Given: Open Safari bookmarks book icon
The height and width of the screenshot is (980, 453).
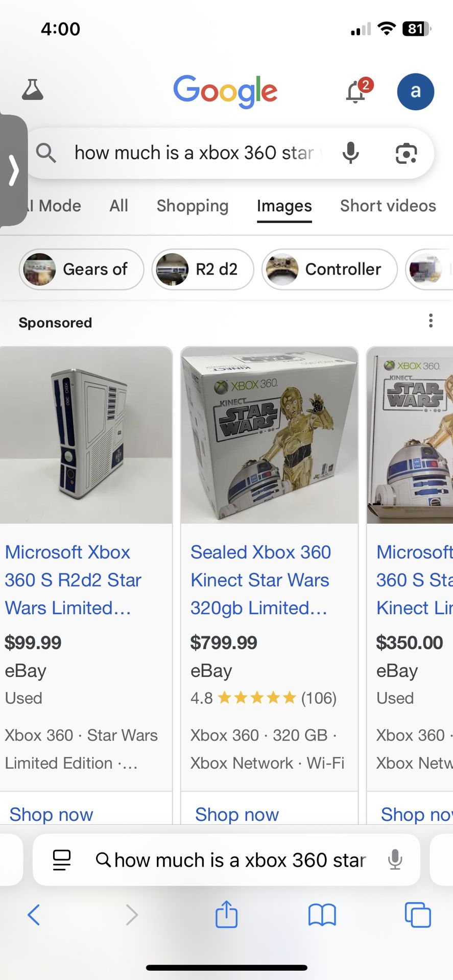Looking at the screenshot, I should pos(322,914).
